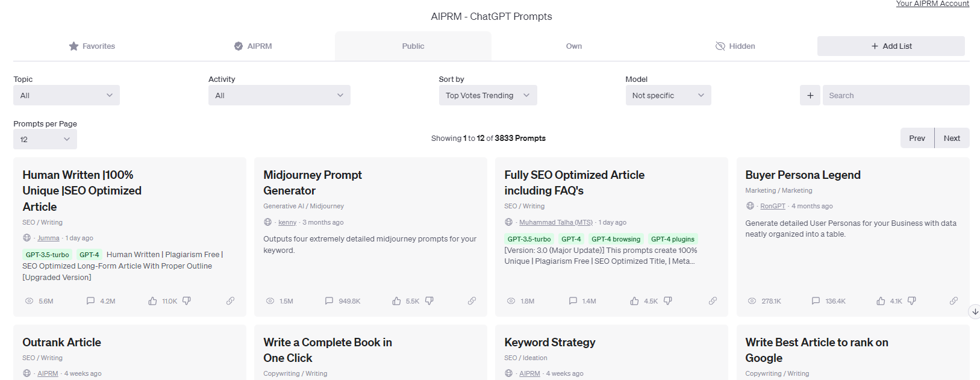Thumbs up Buyer Persona Legend prompt
Viewport: 980px width, 380px height.
pos(881,301)
